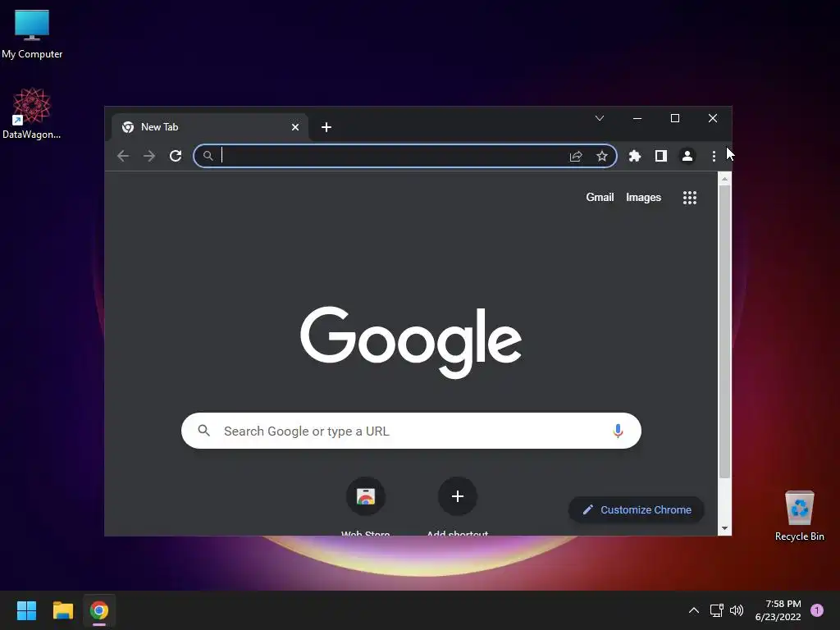Go back using the back arrow

click(x=123, y=156)
